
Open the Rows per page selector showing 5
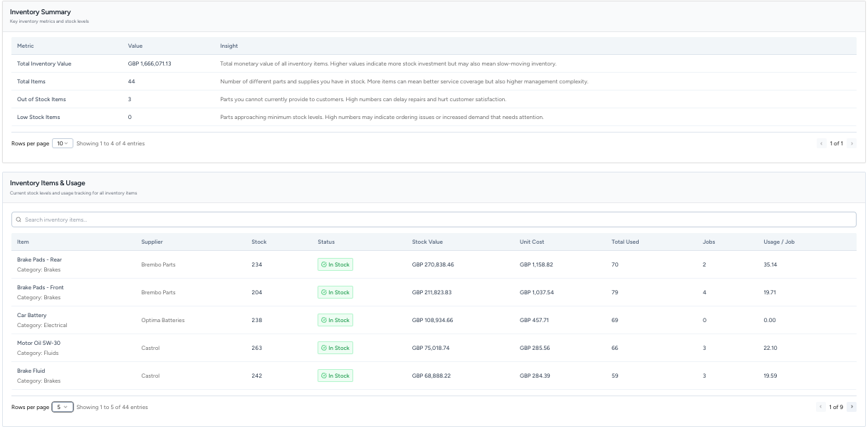click(x=61, y=407)
